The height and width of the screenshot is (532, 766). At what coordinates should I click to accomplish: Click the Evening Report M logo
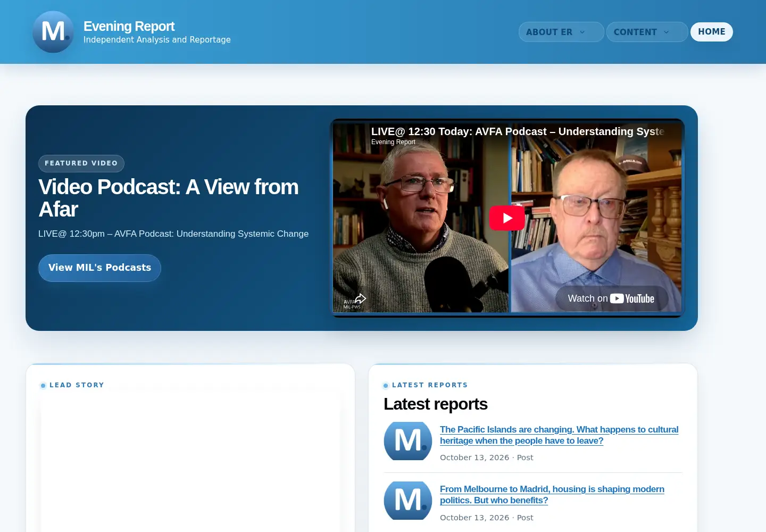53,32
